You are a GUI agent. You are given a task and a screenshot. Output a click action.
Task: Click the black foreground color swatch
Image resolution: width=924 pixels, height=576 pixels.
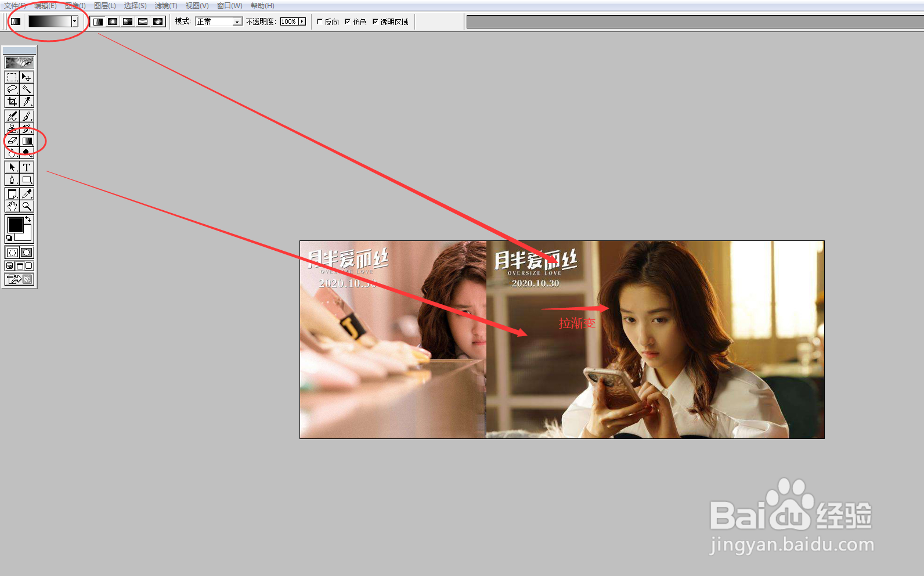[15, 225]
